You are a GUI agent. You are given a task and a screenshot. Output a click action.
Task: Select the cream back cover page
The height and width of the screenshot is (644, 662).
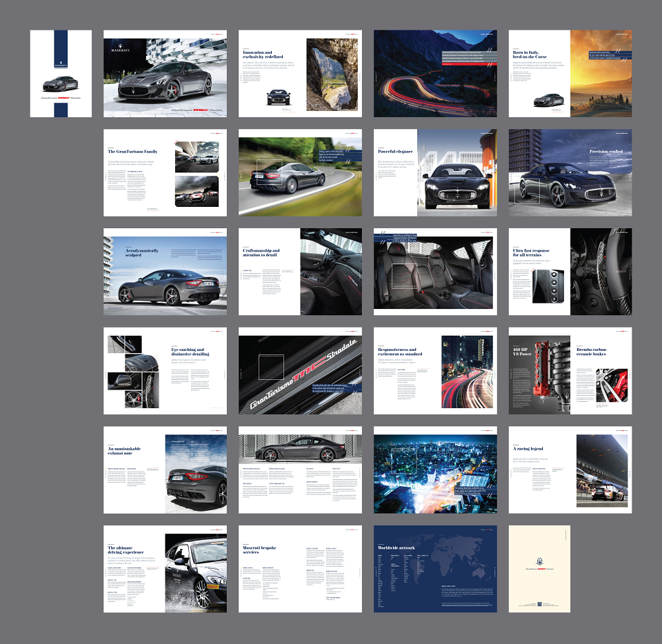coord(539,570)
